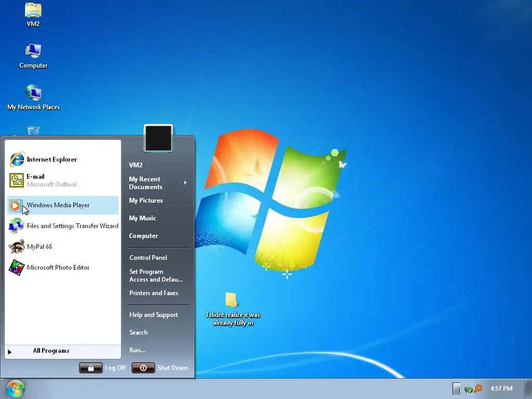The width and height of the screenshot is (532, 399).
Task: Launch MyPal 68 browser
Action: pos(63,247)
